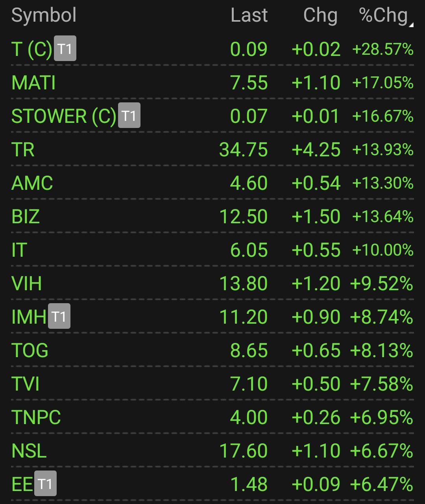The image size is (425, 504).
Task: Open the TVI stock symbol
Action: pos(26,384)
